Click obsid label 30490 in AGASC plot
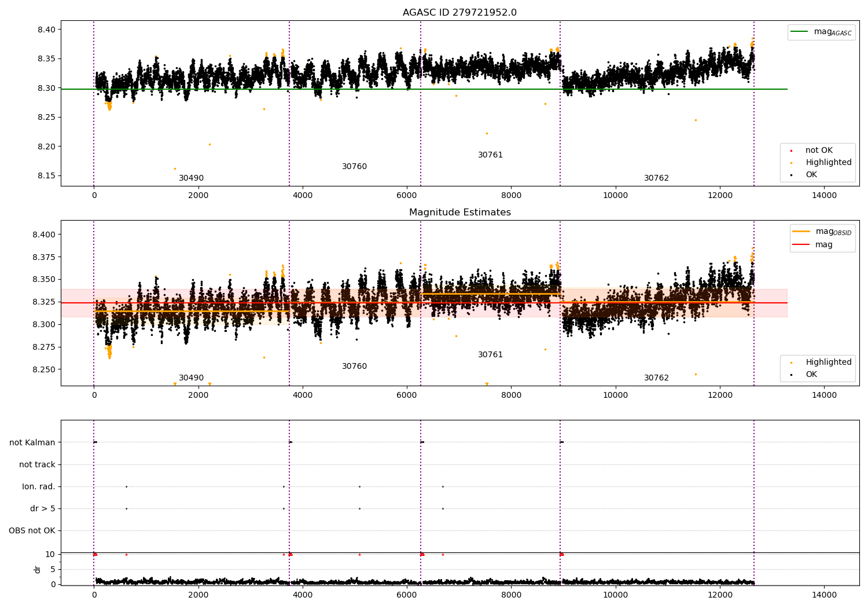The image size is (868, 608). coord(191,178)
